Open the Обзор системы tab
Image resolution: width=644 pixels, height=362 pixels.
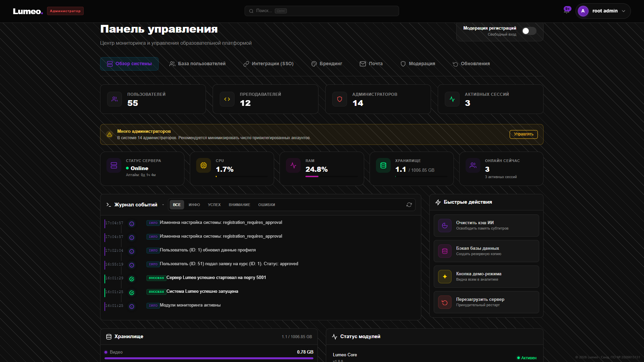[x=129, y=64]
